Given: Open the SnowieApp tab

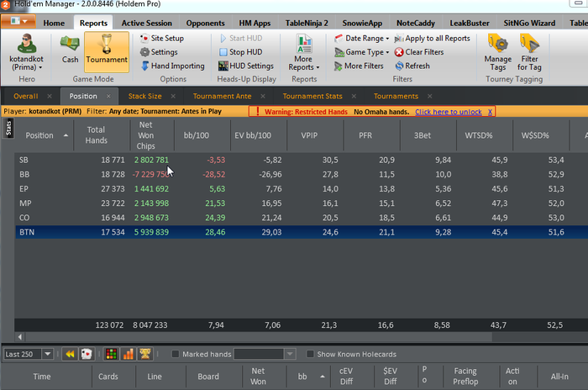Looking at the screenshot, I should 362,24.
